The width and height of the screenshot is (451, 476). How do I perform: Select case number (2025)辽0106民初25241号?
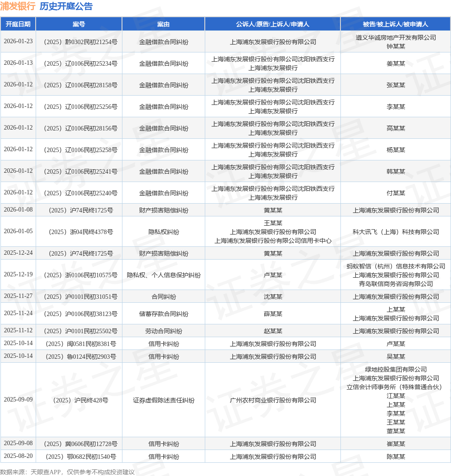pos(81,171)
